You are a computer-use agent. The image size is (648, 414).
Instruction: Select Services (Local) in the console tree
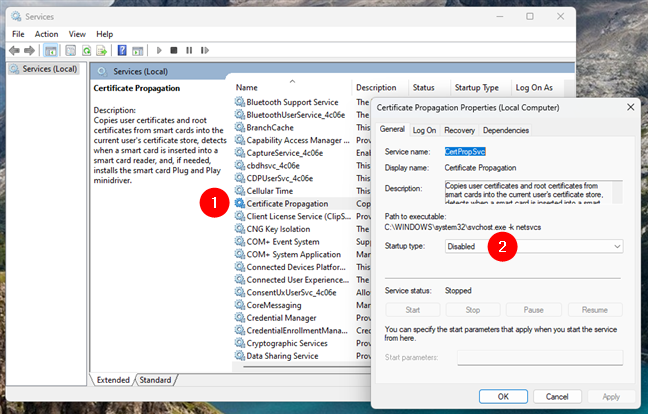click(x=50, y=69)
